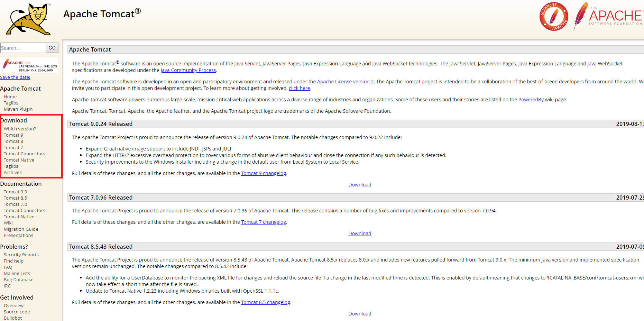Open the Archives download link
Screen dimensions: 644x321
click(12, 172)
